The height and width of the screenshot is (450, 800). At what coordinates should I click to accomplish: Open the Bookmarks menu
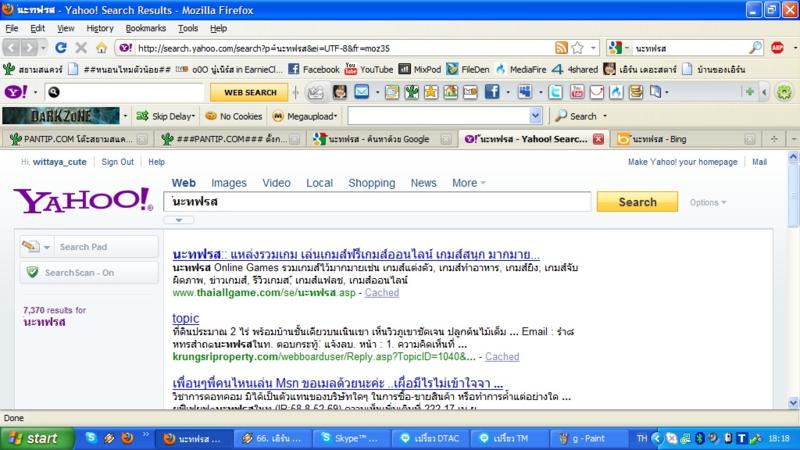tap(145, 29)
